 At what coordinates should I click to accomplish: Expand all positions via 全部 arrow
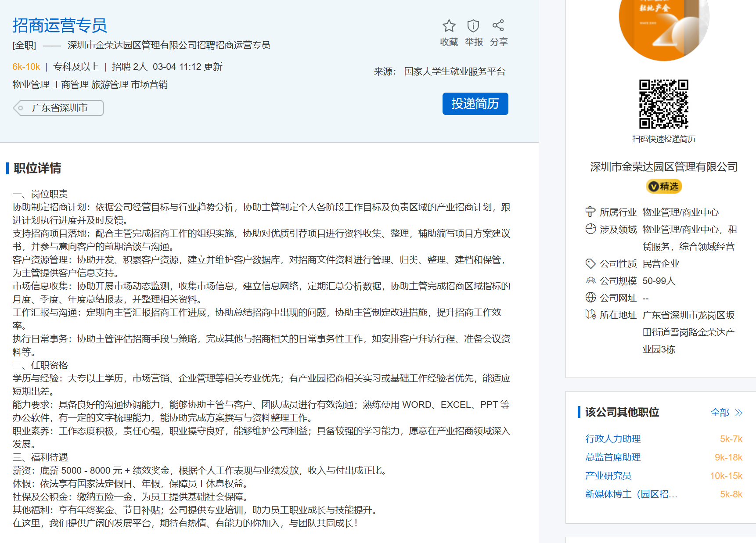[726, 413]
